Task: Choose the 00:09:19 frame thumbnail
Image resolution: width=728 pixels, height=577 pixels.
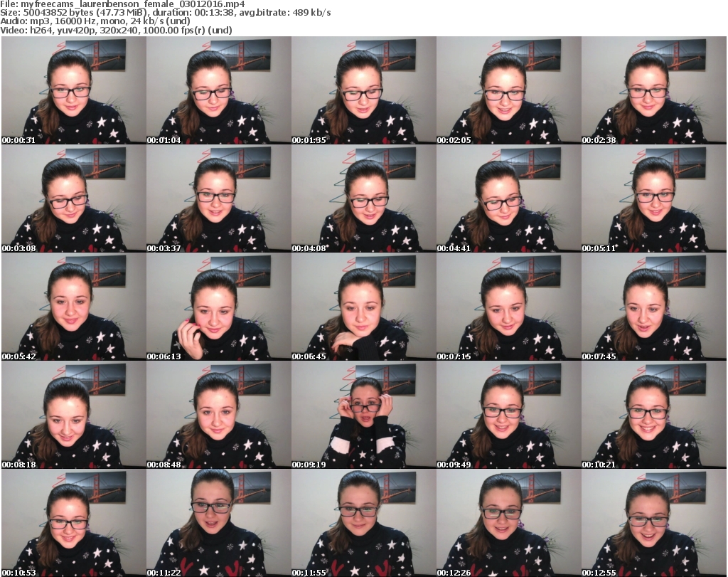Action: [x=363, y=415]
